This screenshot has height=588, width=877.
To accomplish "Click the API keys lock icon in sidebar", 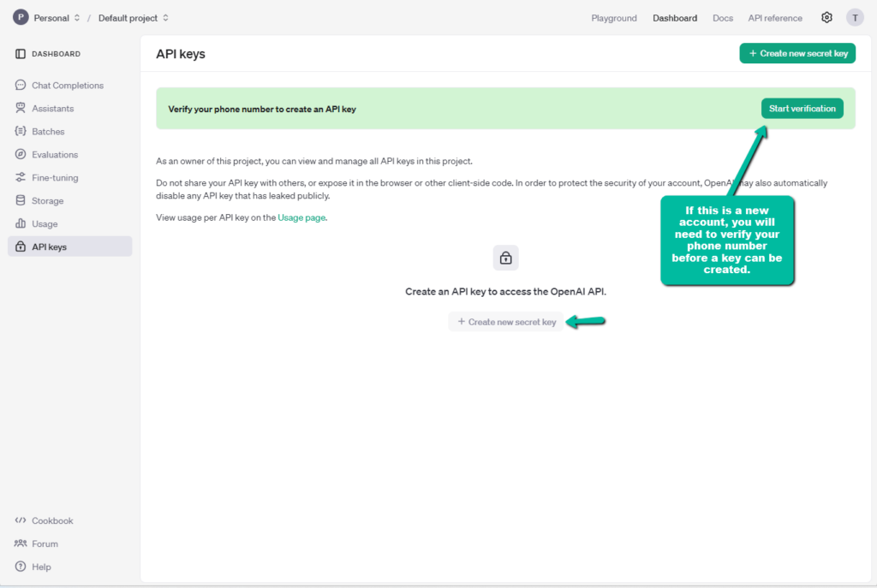I will pyautogui.click(x=21, y=246).
